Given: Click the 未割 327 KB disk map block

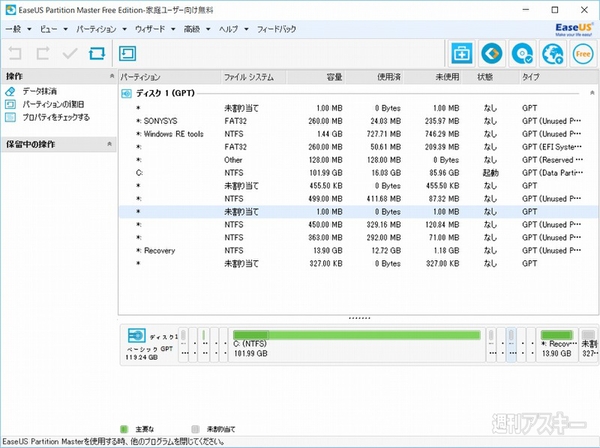Looking at the screenshot, I should [589, 344].
